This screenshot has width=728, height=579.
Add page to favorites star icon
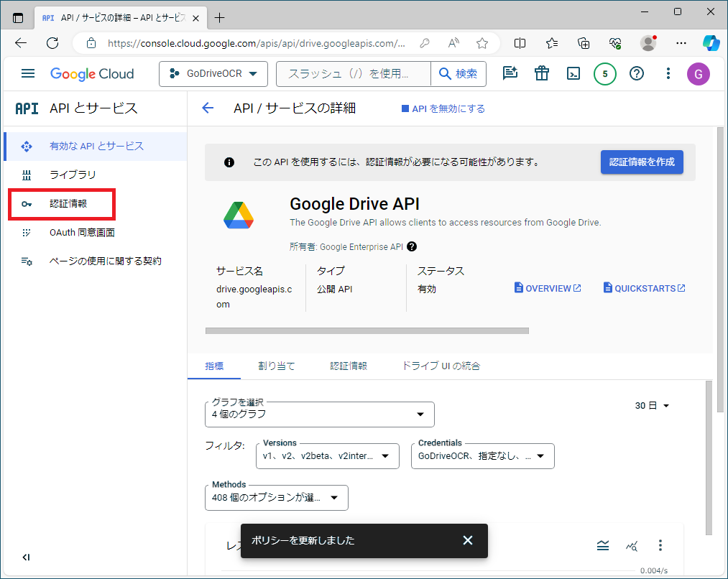pos(482,43)
